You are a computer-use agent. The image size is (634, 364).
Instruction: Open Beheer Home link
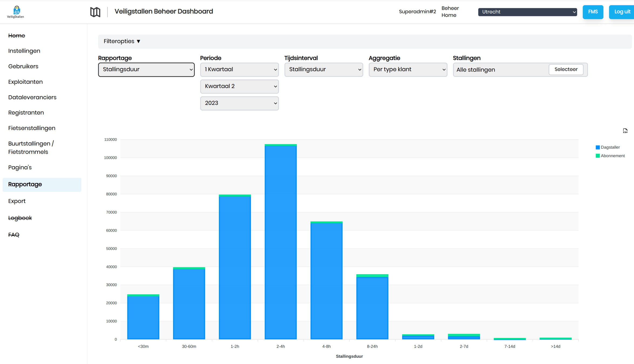(x=450, y=12)
